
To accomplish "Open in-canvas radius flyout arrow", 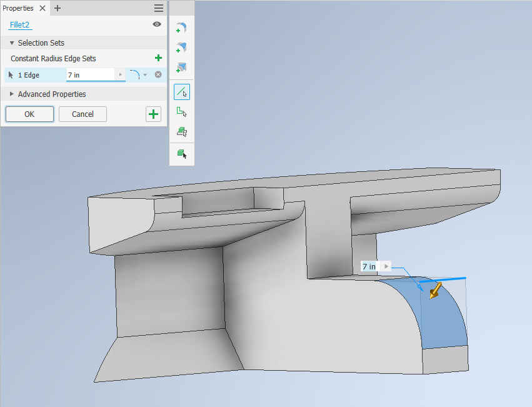I will [x=386, y=266].
